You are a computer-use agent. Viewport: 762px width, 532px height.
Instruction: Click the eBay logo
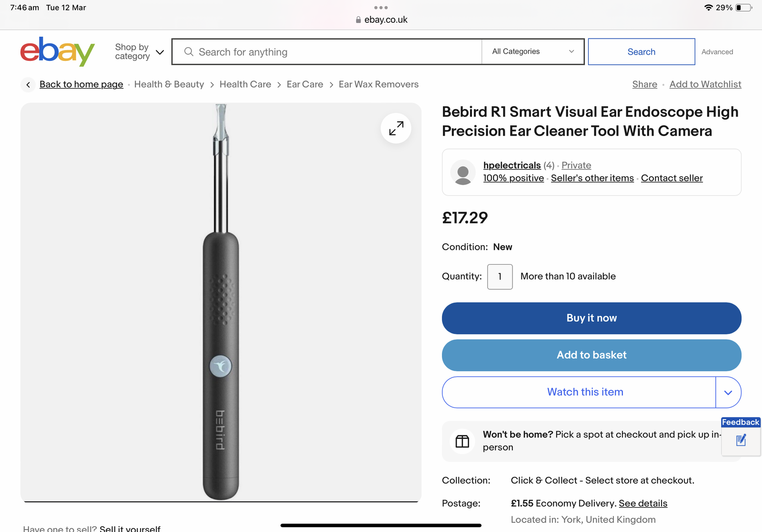point(57,51)
